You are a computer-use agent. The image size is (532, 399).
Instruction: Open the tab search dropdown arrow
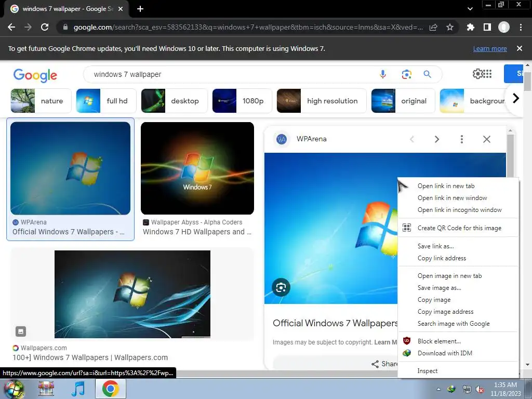(x=470, y=9)
